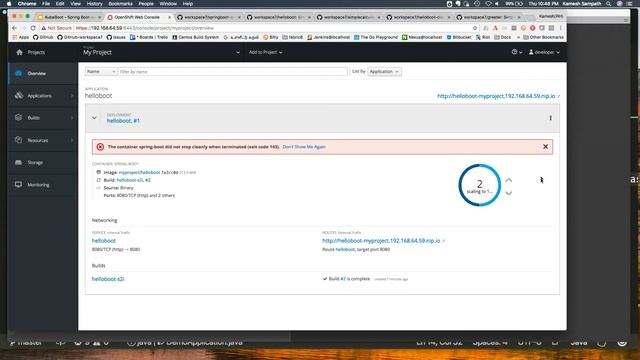Open Spotlight search magnifier icon

609,4
